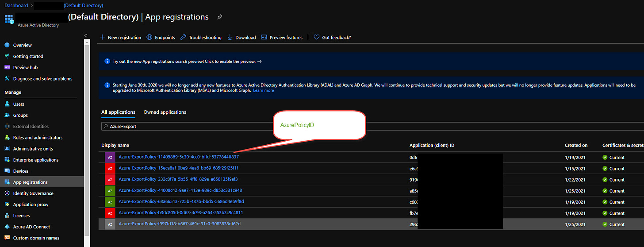Open Azure-ExportPolicy-15eca8af-0be9-4ea6-bb69-685f29f25f1f
Viewport: 644px width, 247px height.
tap(179, 168)
